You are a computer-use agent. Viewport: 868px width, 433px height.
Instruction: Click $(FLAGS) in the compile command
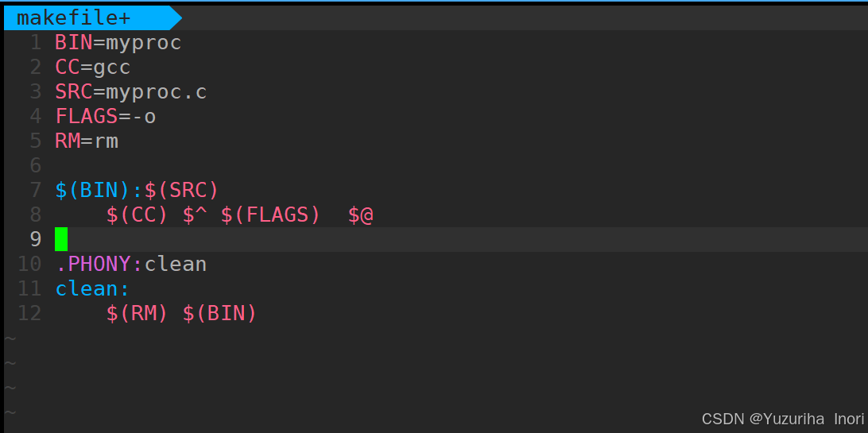(x=271, y=215)
